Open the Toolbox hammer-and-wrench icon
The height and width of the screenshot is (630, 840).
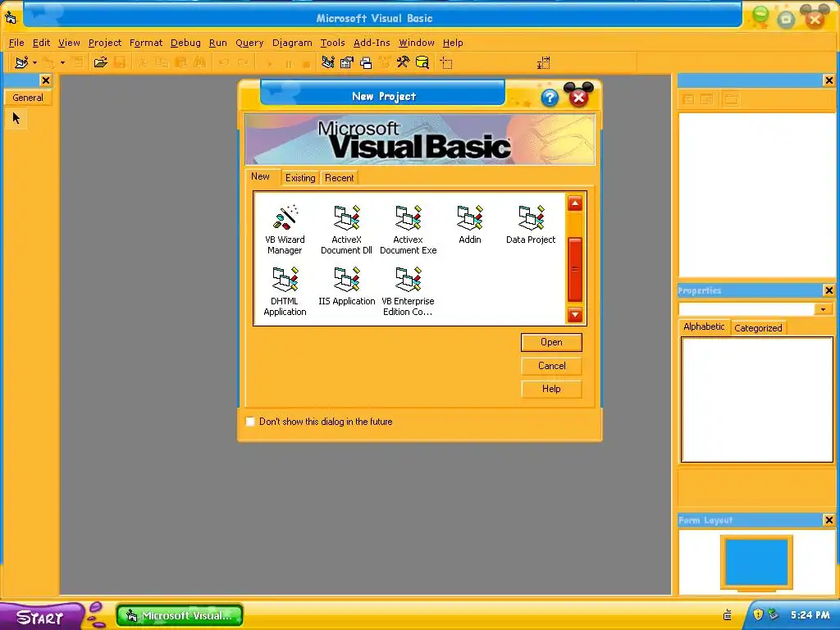(403, 62)
